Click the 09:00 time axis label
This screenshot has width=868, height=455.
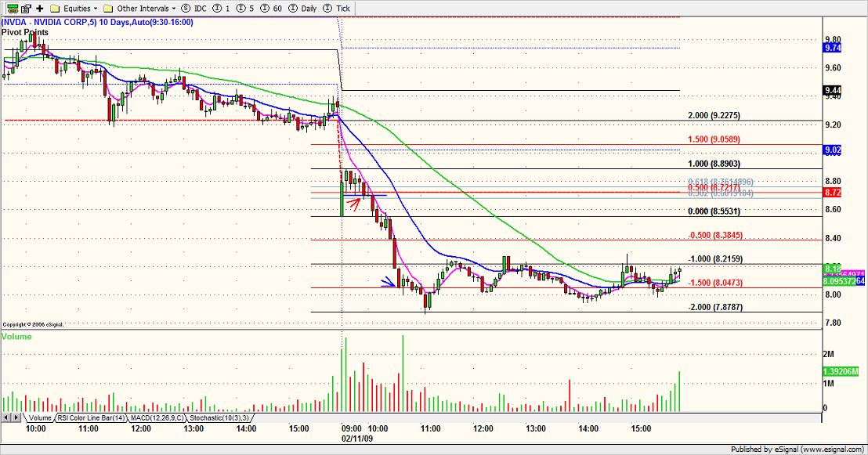pyautogui.click(x=352, y=428)
